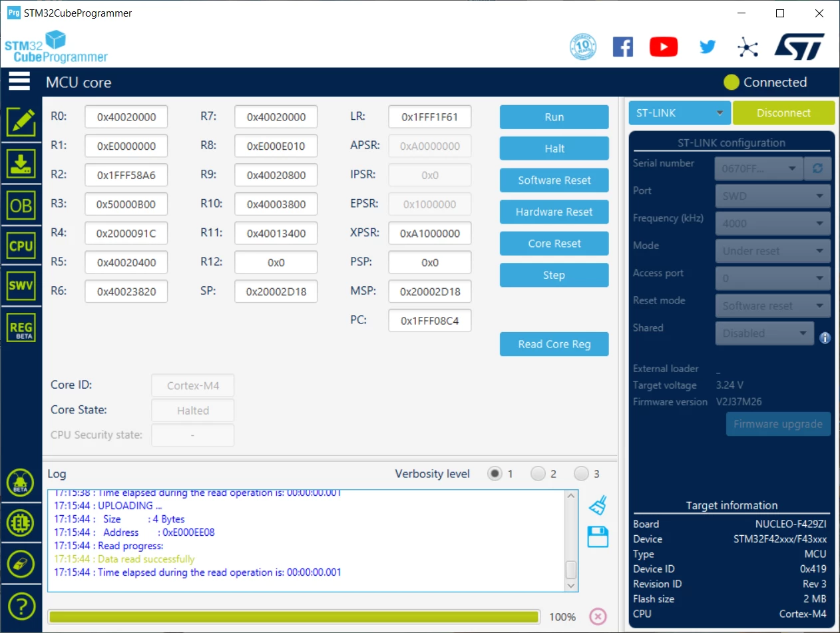Image resolution: width=840 pixels, height=633 pixels.
Task: Click the PSP register field
Action: (429, 262)
